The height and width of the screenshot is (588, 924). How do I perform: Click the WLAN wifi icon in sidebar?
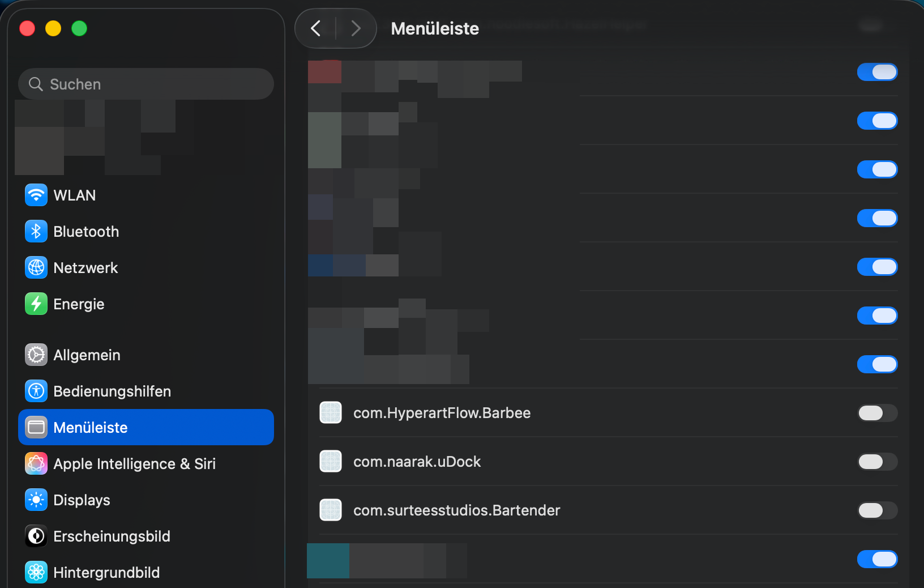point(36,195)
